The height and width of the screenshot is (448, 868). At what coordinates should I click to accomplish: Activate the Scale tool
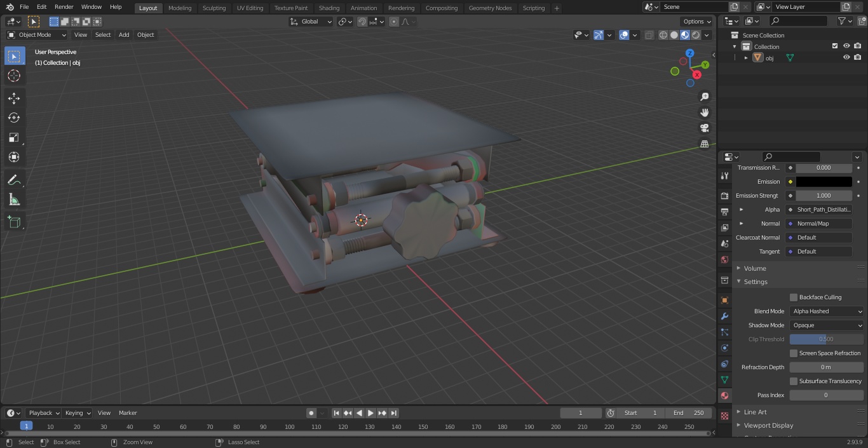coord(14,137)
